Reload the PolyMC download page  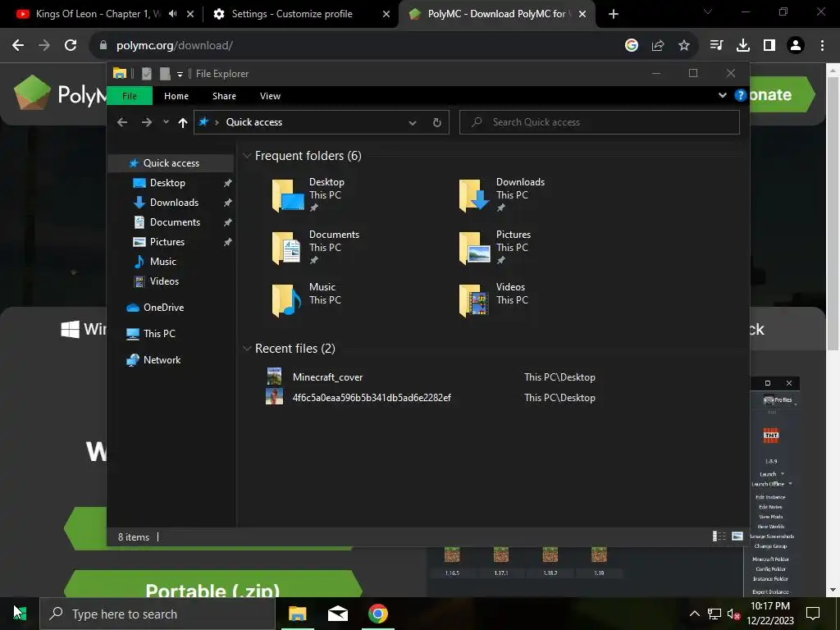[x=71, y=46]
